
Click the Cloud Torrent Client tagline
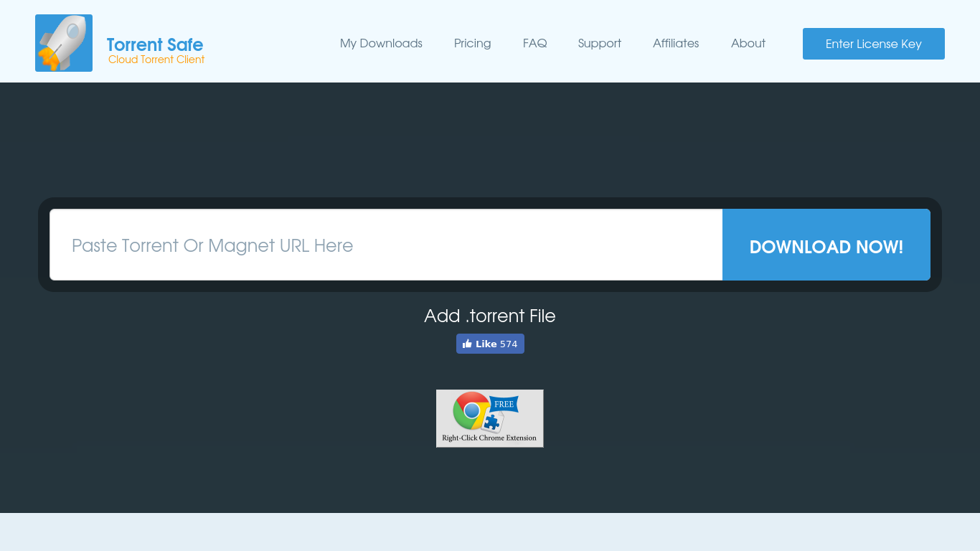click(156, 60)
